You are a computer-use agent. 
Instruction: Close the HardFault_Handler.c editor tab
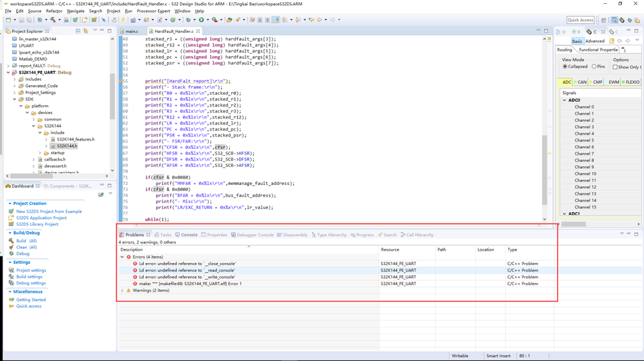click(x=198, y=31)
